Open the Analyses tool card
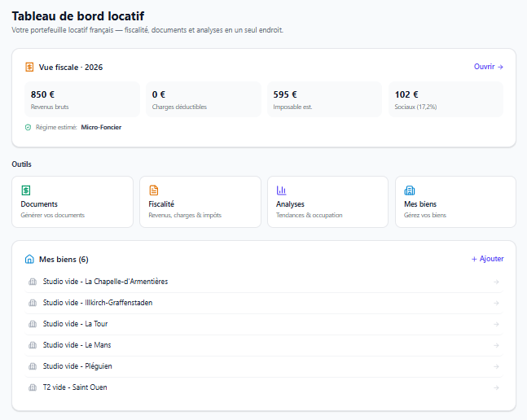 point(327,202)
